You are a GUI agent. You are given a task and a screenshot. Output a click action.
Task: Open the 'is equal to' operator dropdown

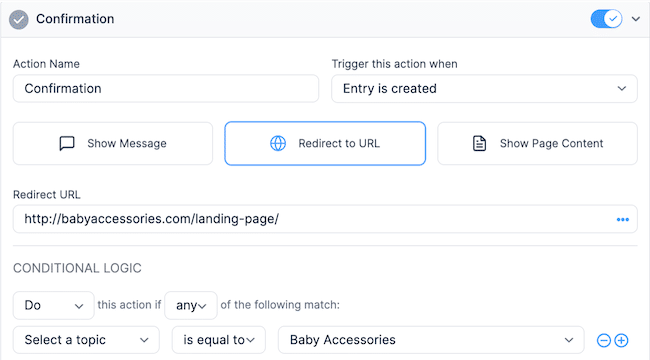click(x=219, y=340)
